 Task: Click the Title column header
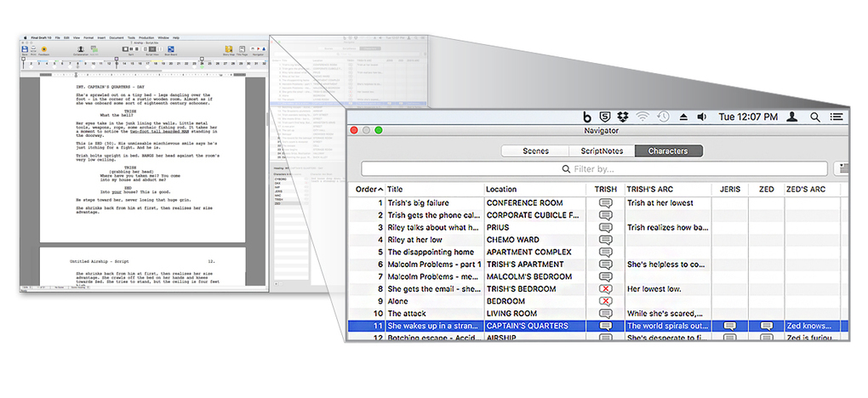point(435,190)
